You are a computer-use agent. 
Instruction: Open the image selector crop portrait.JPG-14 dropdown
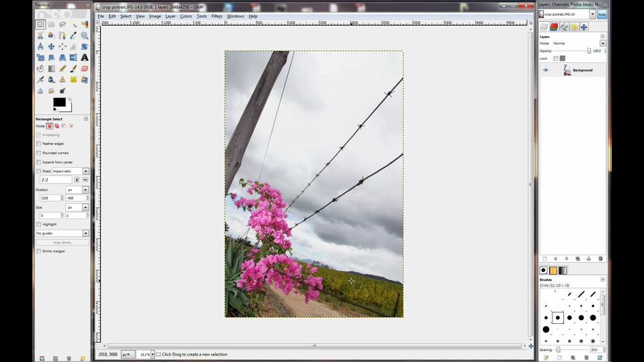click(x=567, y=15)
